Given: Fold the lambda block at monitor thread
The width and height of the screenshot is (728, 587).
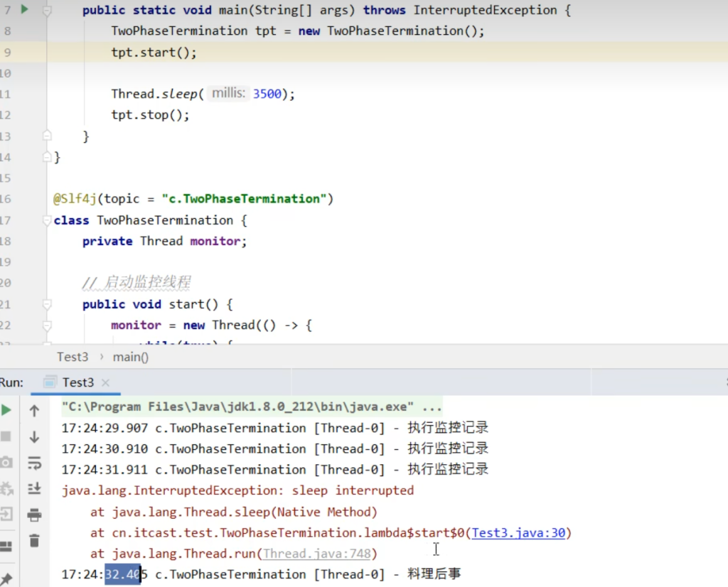Looking at the screenshot, I should [x=47, y=325].
